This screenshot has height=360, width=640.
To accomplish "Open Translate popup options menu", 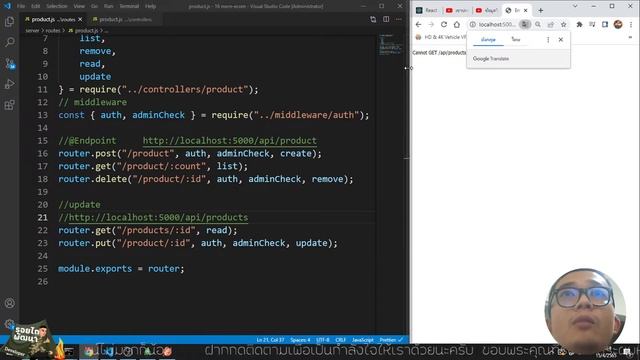I will click(548, 40).
